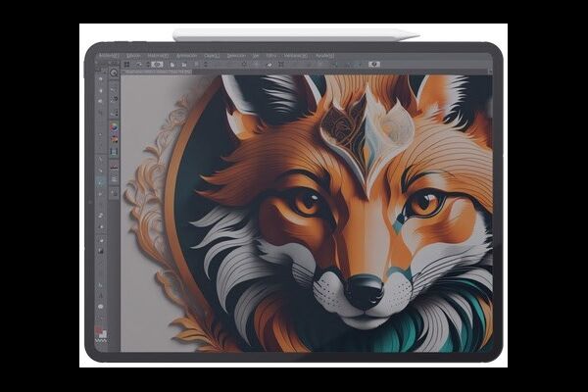Click the new document icon in command bar
This screenshot has height=392, width=588.
(x=172, y=65)
